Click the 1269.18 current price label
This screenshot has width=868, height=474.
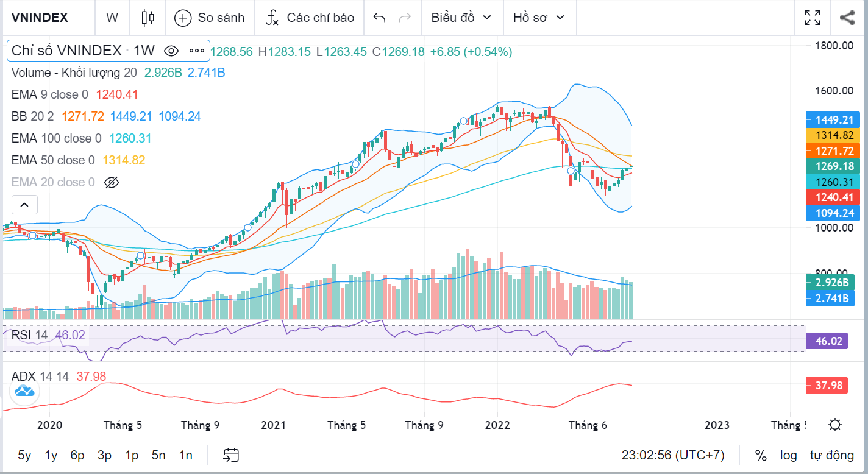833,166
